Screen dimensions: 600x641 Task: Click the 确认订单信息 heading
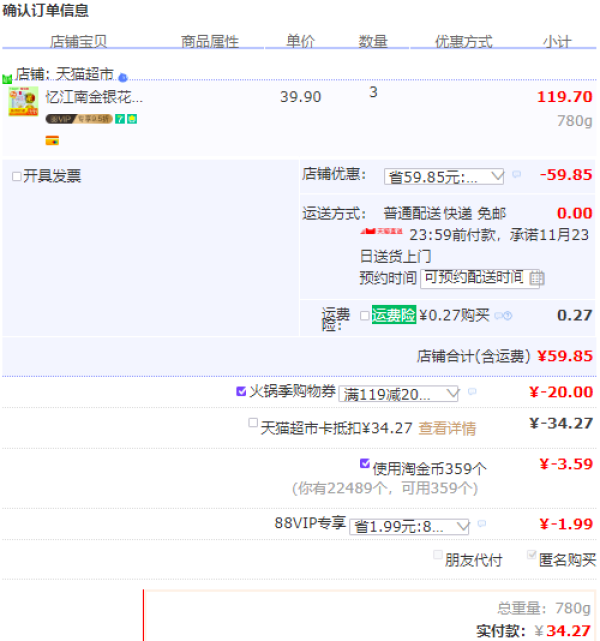[x=45, y=10]
